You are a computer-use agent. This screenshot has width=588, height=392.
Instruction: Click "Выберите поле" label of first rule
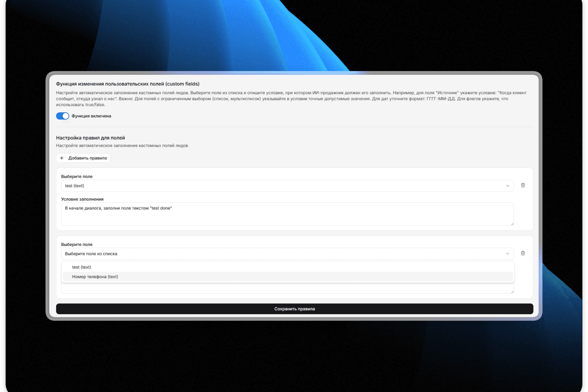pyautogui.click(x=77, y=176)
